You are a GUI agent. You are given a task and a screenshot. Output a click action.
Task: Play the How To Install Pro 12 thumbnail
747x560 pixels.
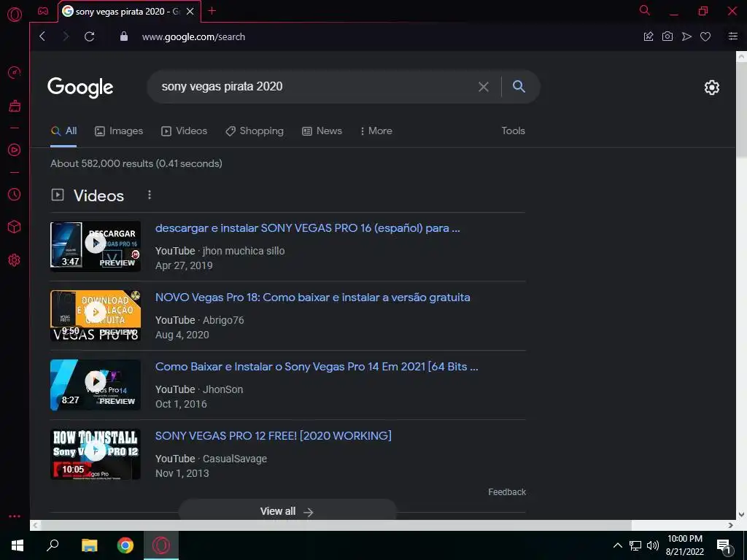tap(96, 454)
